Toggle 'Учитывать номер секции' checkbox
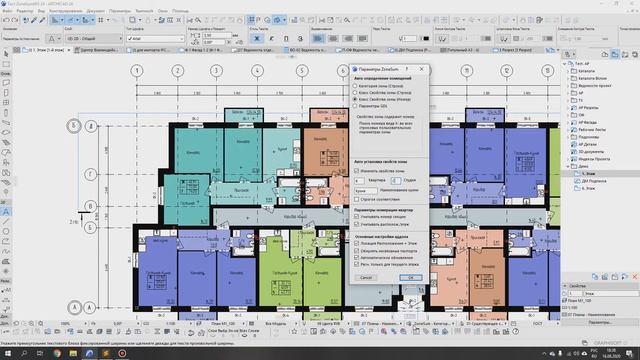The width and height of the screenshot is (640, 360). (356, 216)
